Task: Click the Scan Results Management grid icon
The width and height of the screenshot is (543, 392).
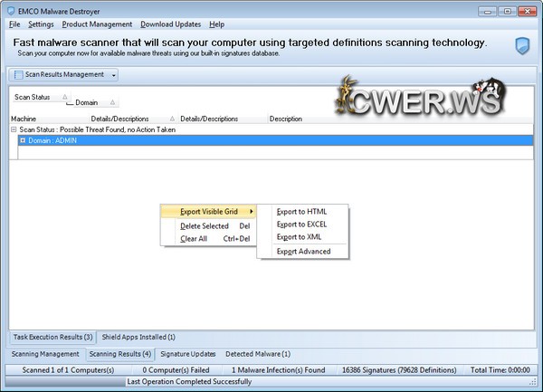Action: point(18,74)
